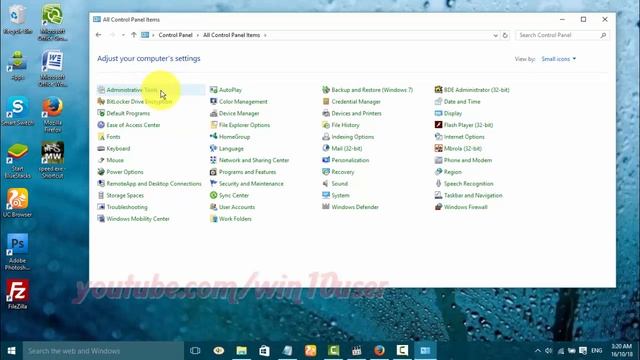
Task: Open the recent locations dropdown arrow
Action: tap(123, 35)
